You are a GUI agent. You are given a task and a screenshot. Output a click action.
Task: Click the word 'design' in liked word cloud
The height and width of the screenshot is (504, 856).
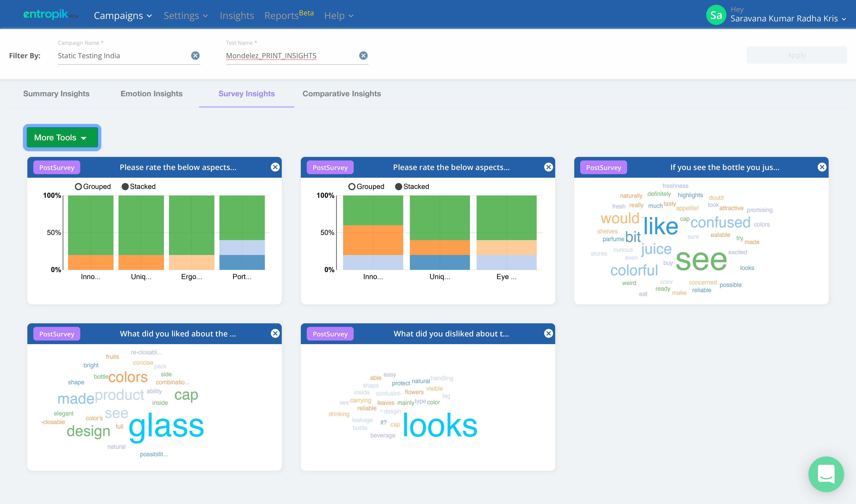click(88, 431)
